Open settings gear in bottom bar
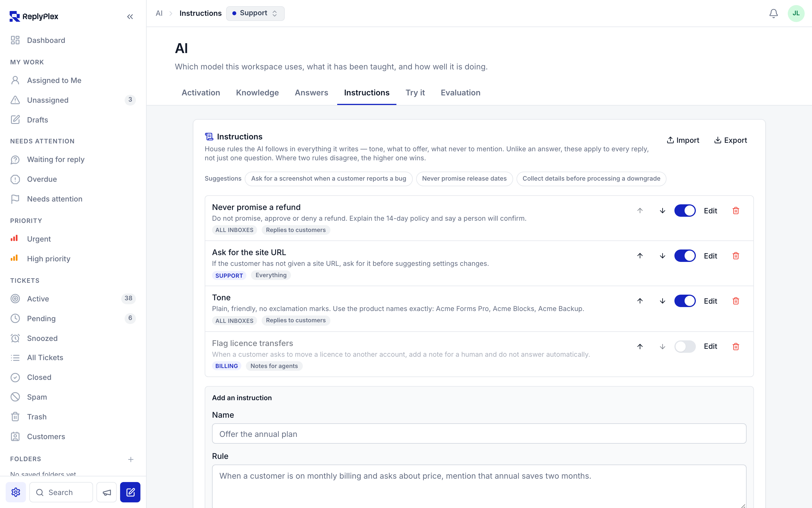This screenshot has height=508, width=812. (16, 492)
